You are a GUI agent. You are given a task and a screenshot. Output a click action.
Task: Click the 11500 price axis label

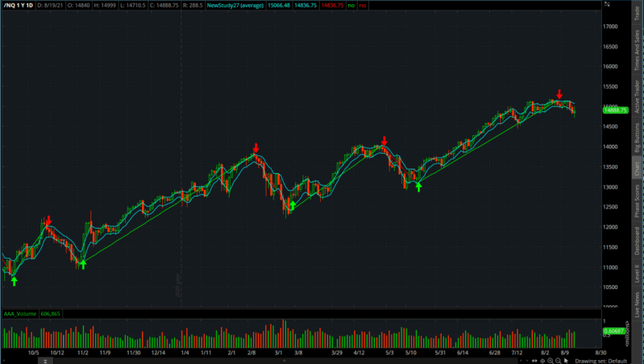pyautogui.click(x=610, y=247)
